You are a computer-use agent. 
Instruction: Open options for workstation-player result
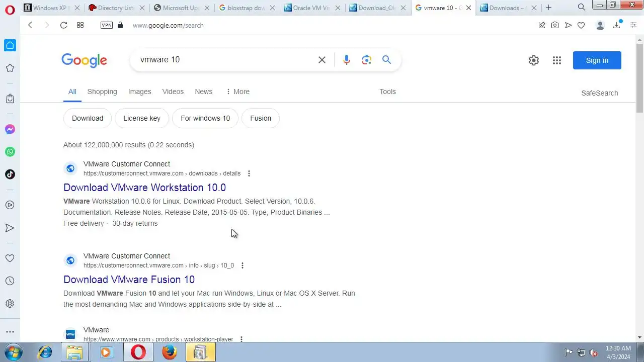tap(242, 339)
